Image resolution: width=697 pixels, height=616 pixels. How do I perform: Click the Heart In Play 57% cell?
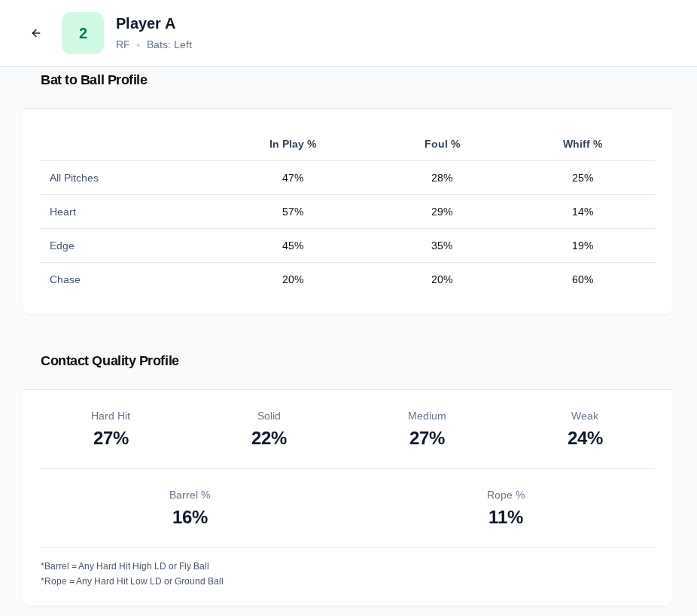(293, 212)
